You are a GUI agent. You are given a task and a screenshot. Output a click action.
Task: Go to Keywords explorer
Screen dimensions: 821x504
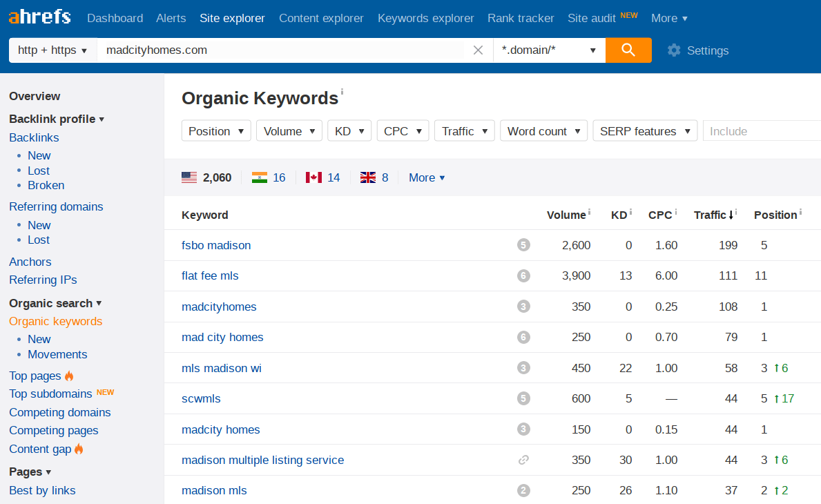click(x=425, y=18)
